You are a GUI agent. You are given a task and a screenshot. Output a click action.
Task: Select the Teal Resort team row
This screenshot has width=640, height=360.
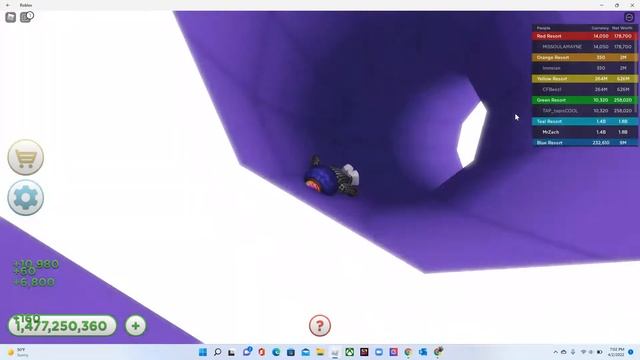click(x=584, y=121)
